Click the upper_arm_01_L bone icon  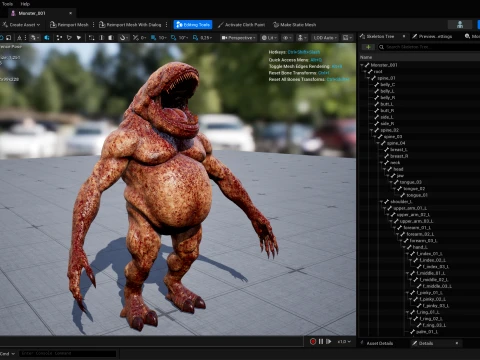tap(390, 208)
